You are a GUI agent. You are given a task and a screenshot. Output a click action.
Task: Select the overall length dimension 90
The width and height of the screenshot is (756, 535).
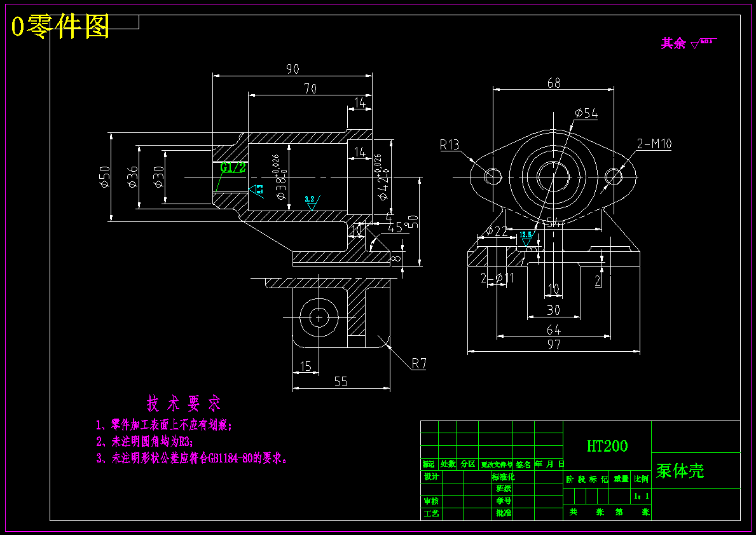tap(292, 69)
